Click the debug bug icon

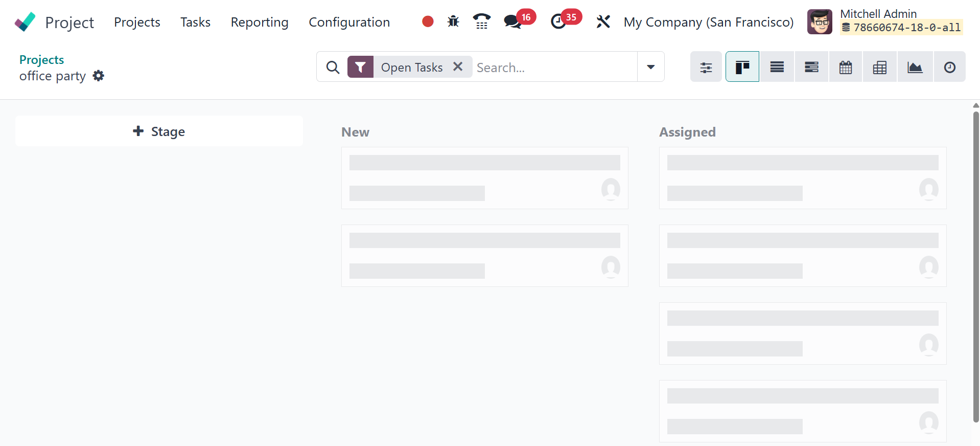[453, 21]
